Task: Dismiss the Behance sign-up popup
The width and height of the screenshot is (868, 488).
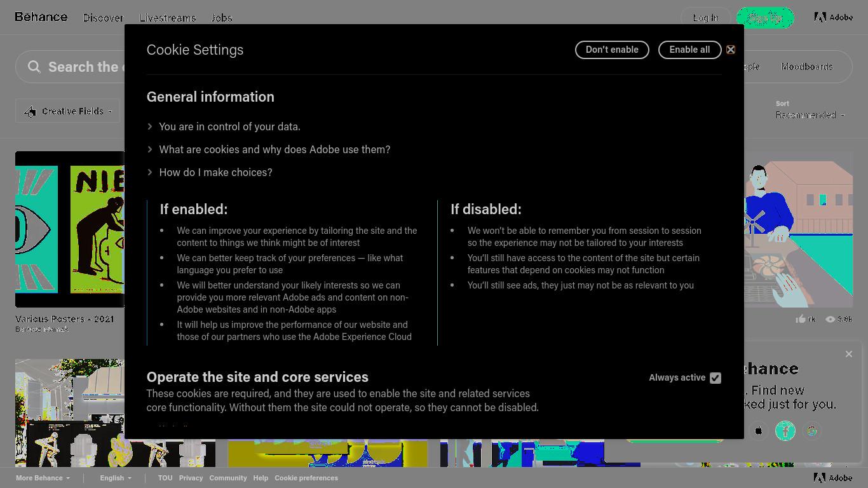Action: tap(849, 354)
